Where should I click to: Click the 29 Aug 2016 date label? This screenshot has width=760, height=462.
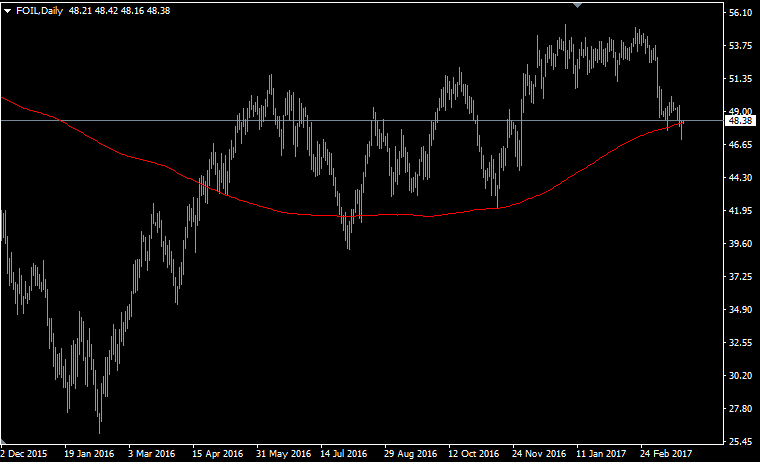pos(411,454)
